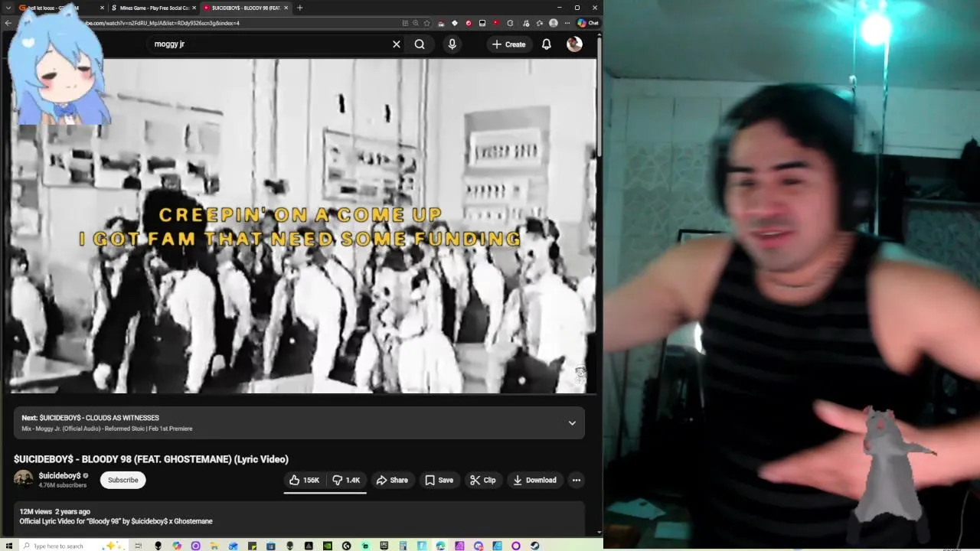Go back in browser history

click(x=8, y=23)
